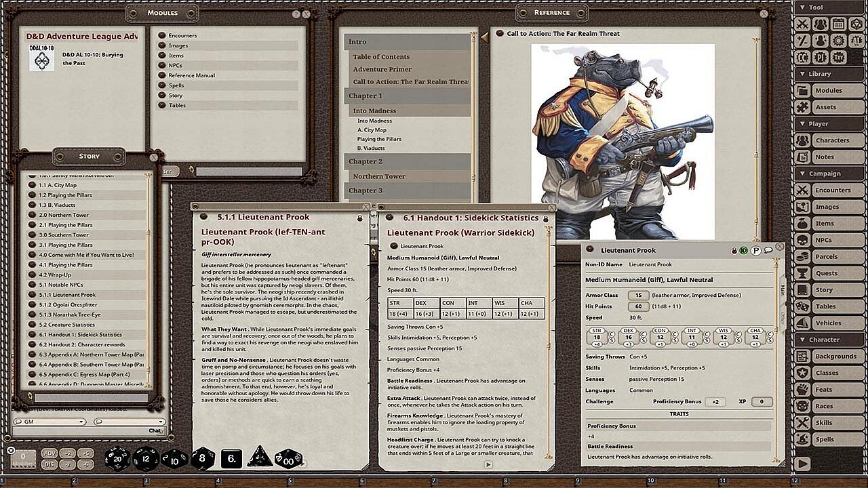The image size is (868, 488).
Task: Toggle the DIS disadvantage modifier
Action: (x=50, y=464)
